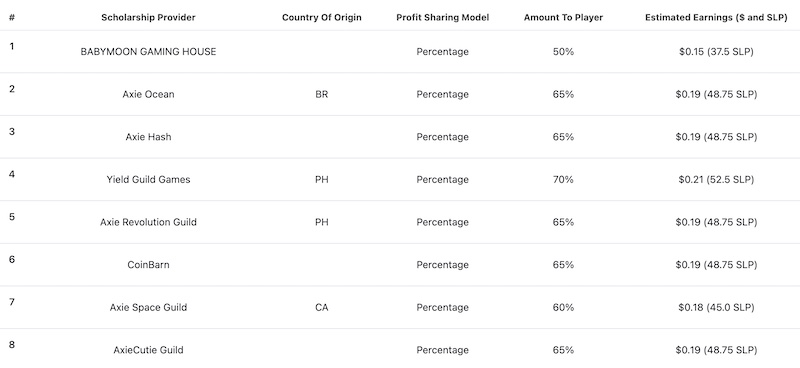Click the Profit Sharing Model header
This screenshot has height=368, width=800.
point(442,17)
